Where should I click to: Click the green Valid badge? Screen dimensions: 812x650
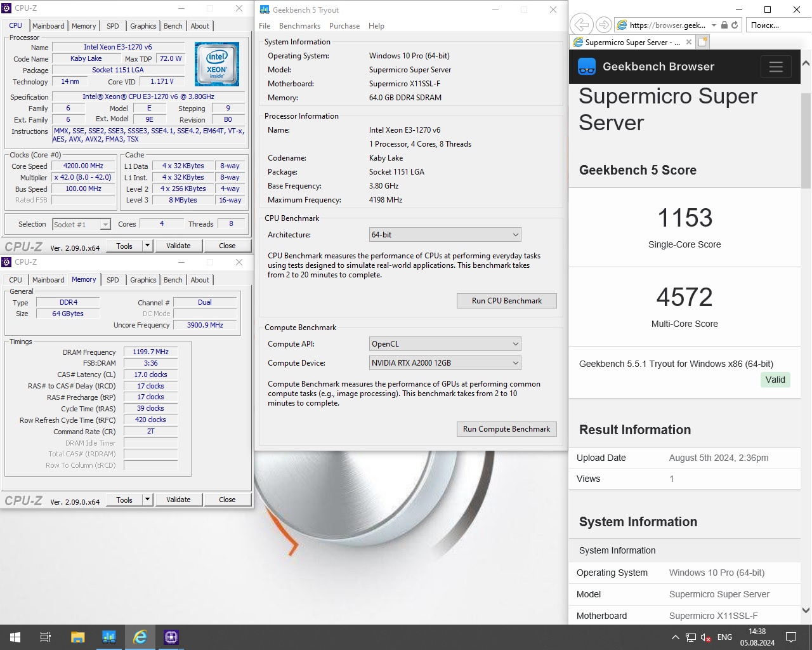[x=775, y=380]
